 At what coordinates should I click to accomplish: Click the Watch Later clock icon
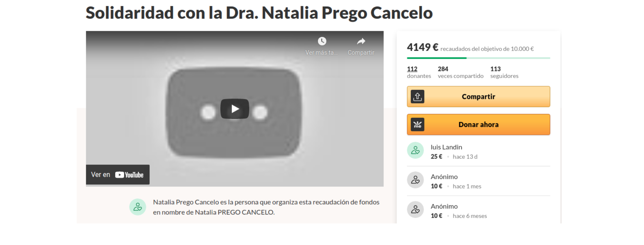[x=322, y=41]
